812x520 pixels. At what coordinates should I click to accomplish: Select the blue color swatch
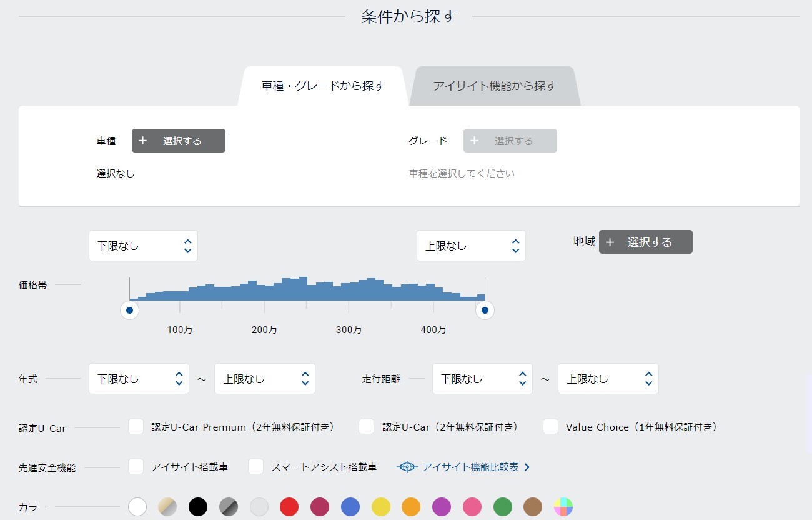pos(350,506)
